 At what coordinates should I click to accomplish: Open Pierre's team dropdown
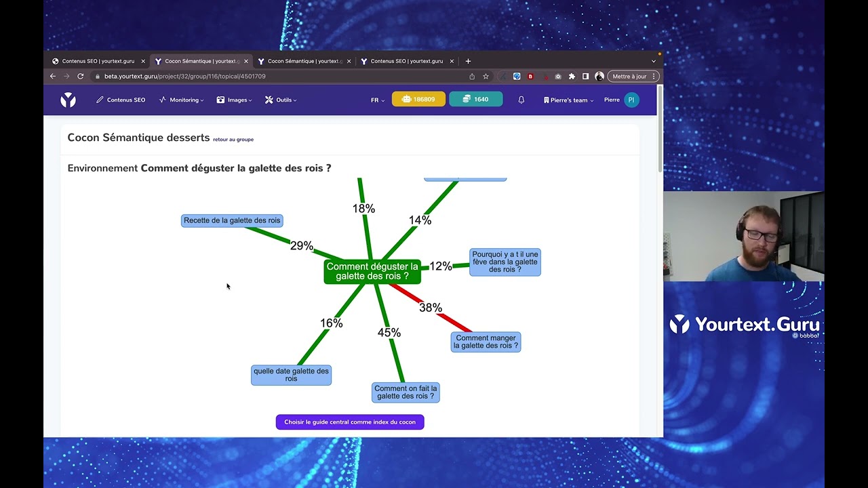568,100
